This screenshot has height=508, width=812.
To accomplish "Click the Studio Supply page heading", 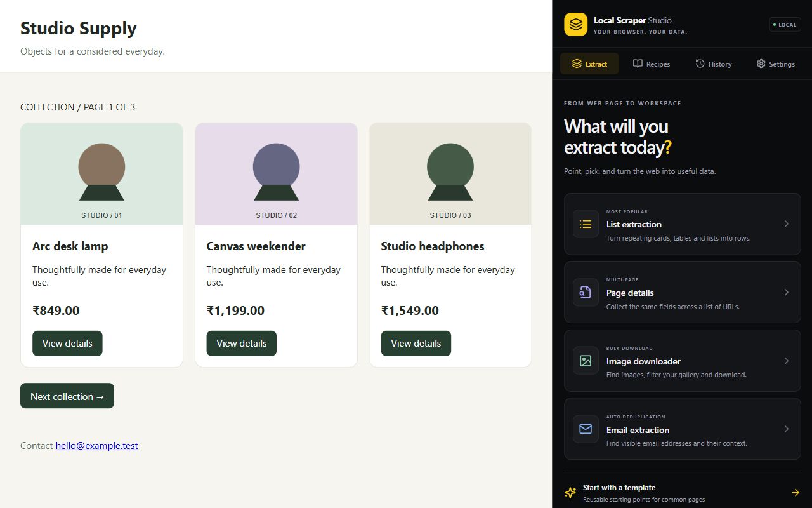I will (79, 29).
